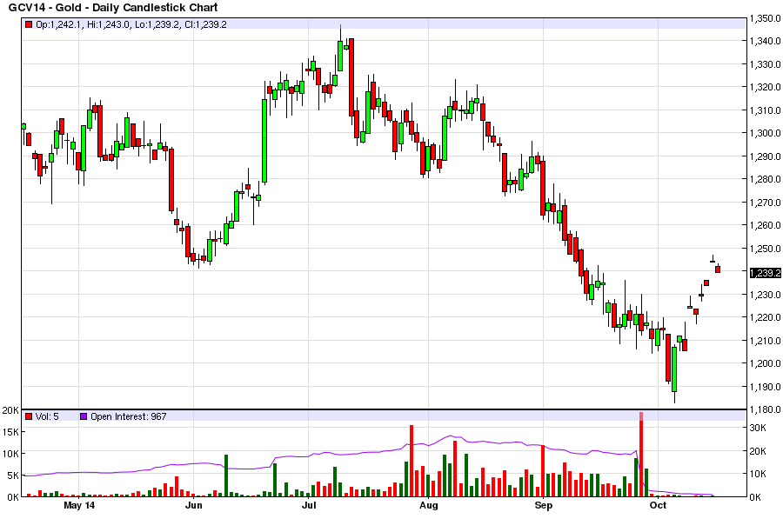This screenshot has width=783, height=532.
Task: Click the 1,320.0 price axis label
Action: [765, 87]
